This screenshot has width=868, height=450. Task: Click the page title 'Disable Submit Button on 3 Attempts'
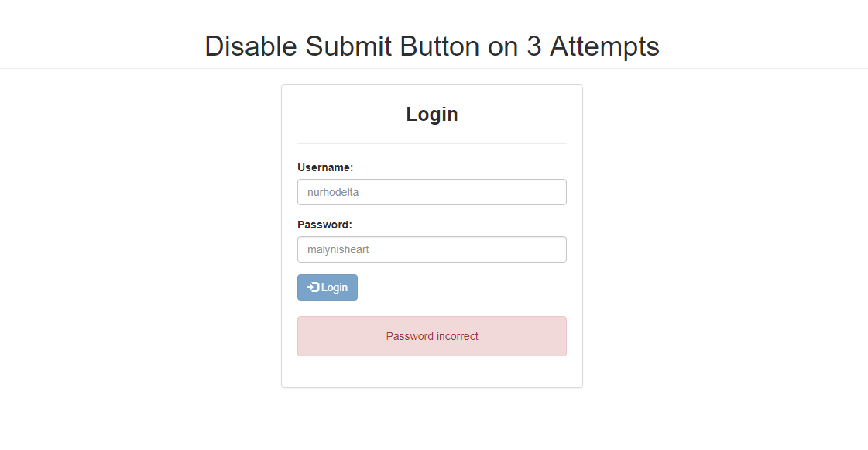pos(431,46)
